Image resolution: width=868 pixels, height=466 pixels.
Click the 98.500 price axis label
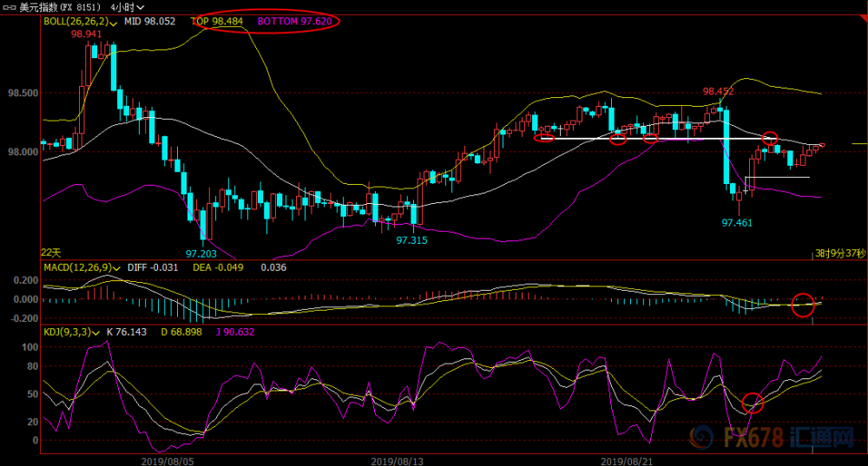23,93
